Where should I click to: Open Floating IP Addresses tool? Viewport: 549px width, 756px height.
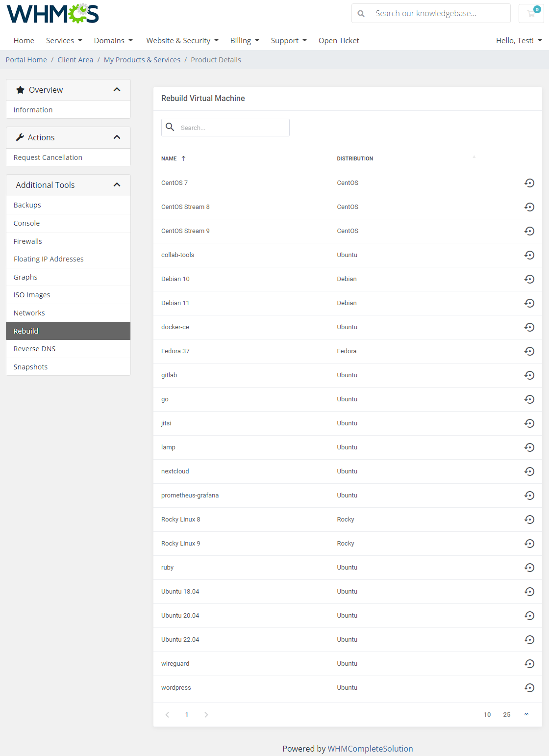click(x=68, y=259)
